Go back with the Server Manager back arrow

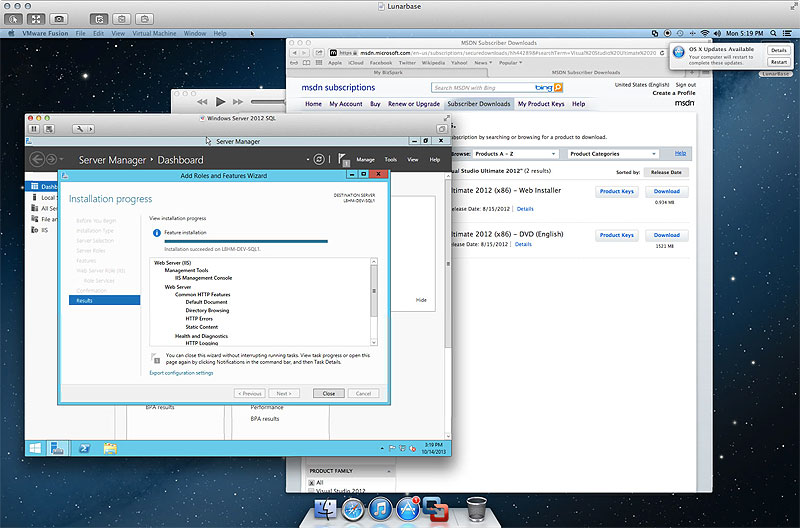pos(37,159)
